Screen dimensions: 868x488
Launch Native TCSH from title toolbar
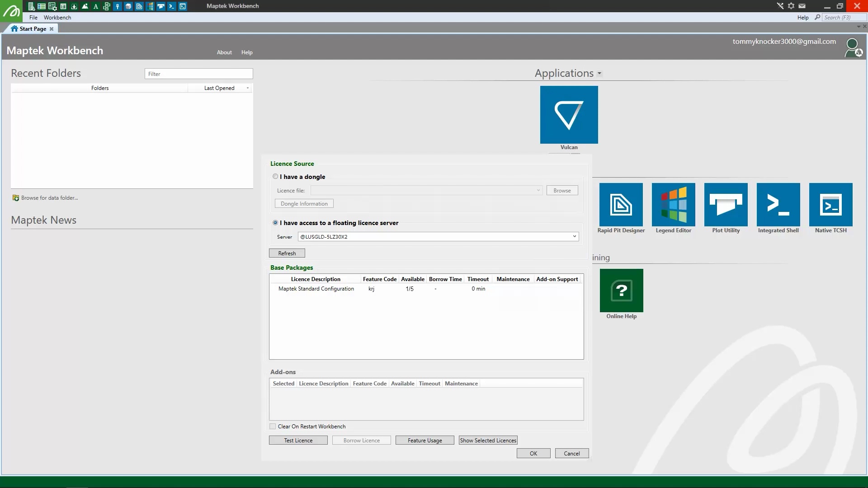click(x=183, y=6)
